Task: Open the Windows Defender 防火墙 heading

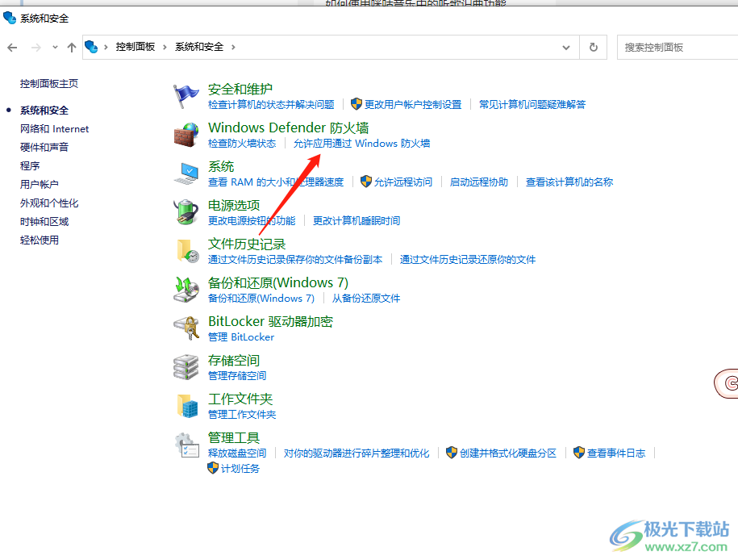Action: (288, 127)
